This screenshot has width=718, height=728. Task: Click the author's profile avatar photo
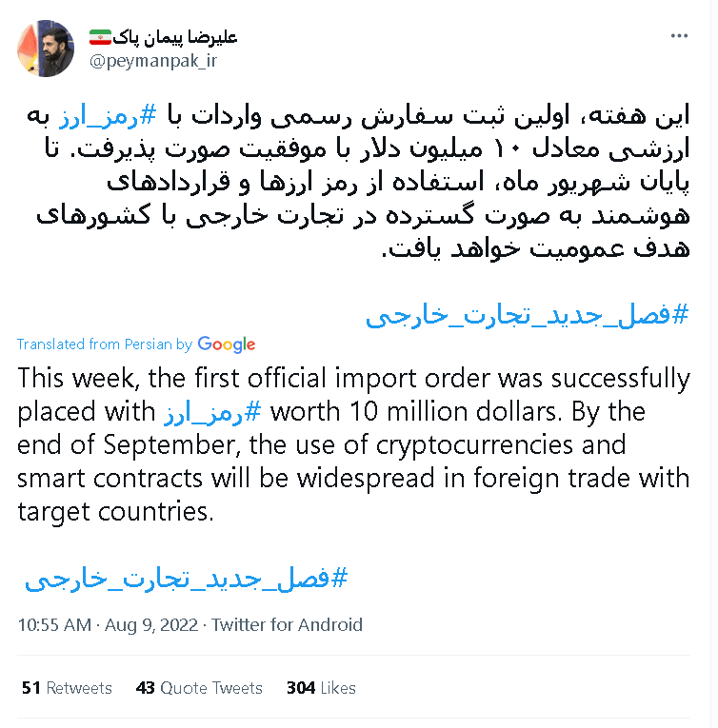(x=46, y=49)
